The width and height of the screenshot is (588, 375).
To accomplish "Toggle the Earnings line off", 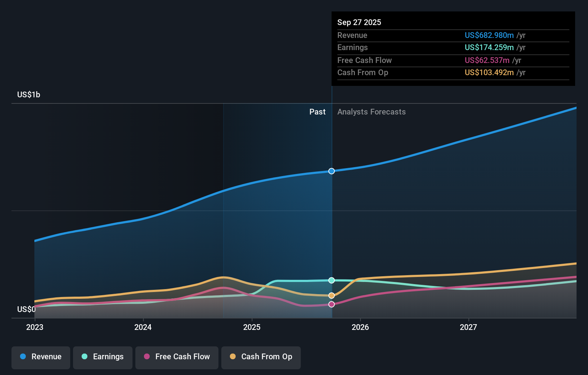I will click(x=102, y=357).
